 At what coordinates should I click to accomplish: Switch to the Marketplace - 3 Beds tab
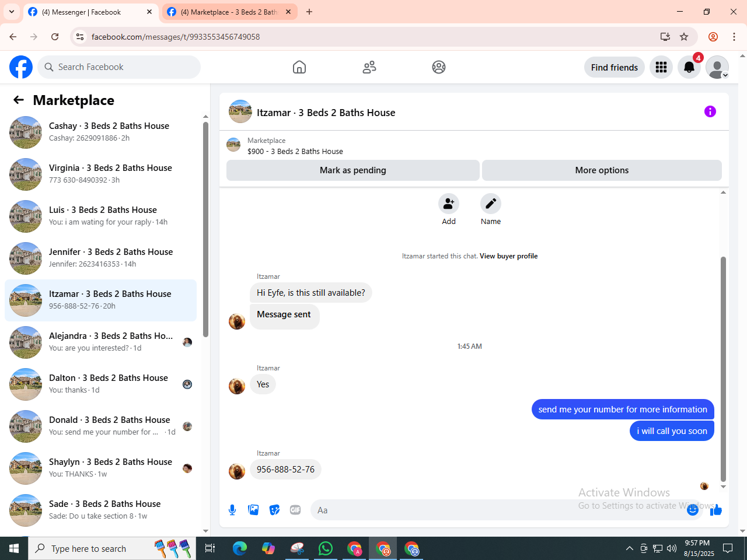pyautogui.click(x=229, y=12)
